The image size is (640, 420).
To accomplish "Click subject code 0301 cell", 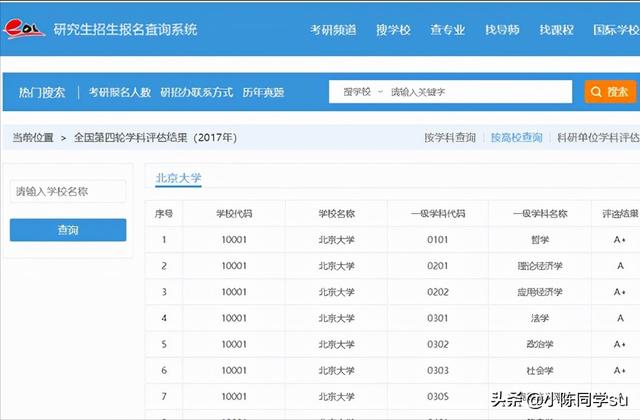I will point(438,318).
